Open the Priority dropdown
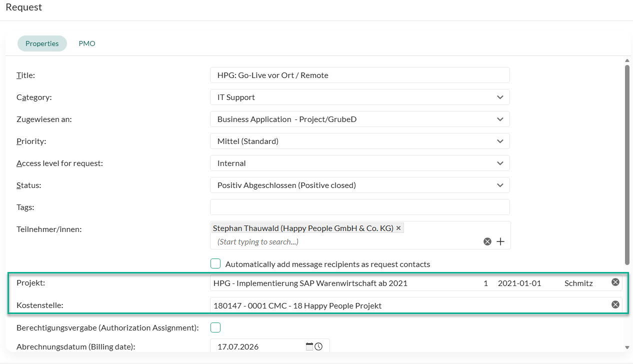 (360, 141)
